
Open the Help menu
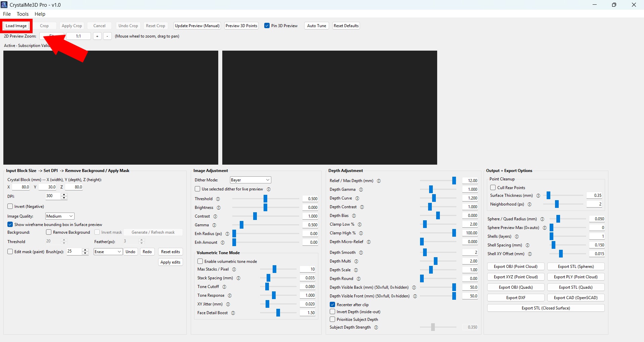tap(40, 14)
